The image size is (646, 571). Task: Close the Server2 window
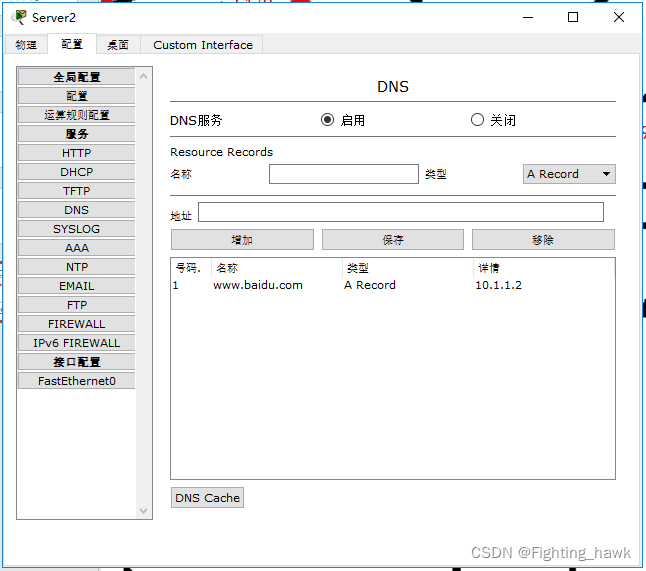tap(618, 17)
